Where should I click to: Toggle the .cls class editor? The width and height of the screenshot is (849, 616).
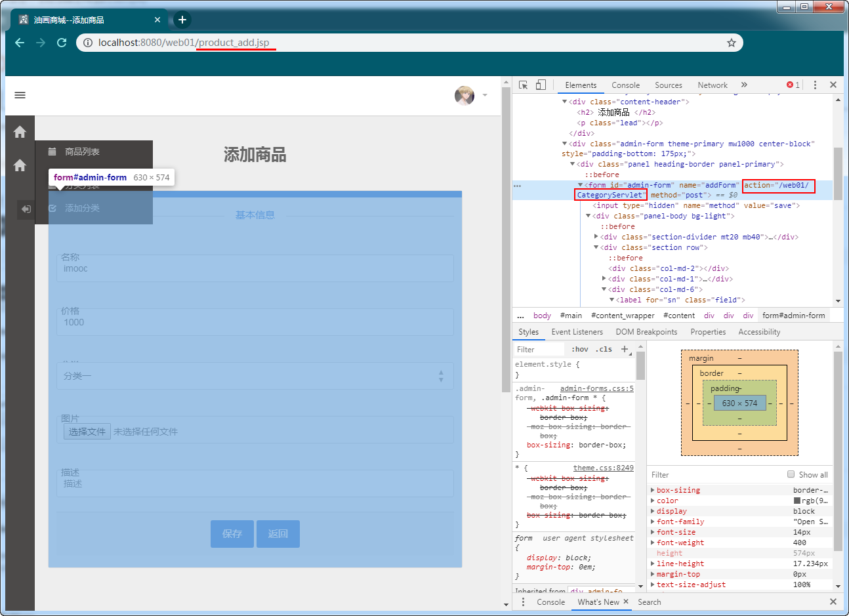coord(604,350)
